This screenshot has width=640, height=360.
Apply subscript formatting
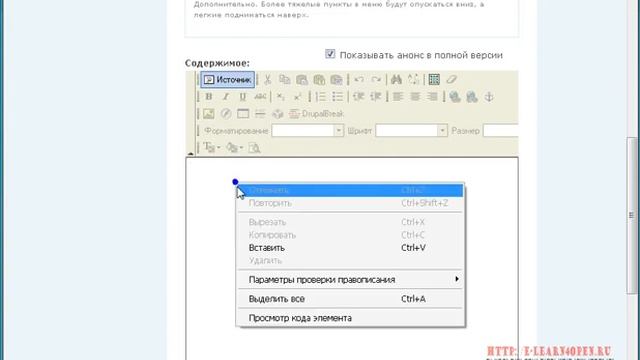[280, 97]
